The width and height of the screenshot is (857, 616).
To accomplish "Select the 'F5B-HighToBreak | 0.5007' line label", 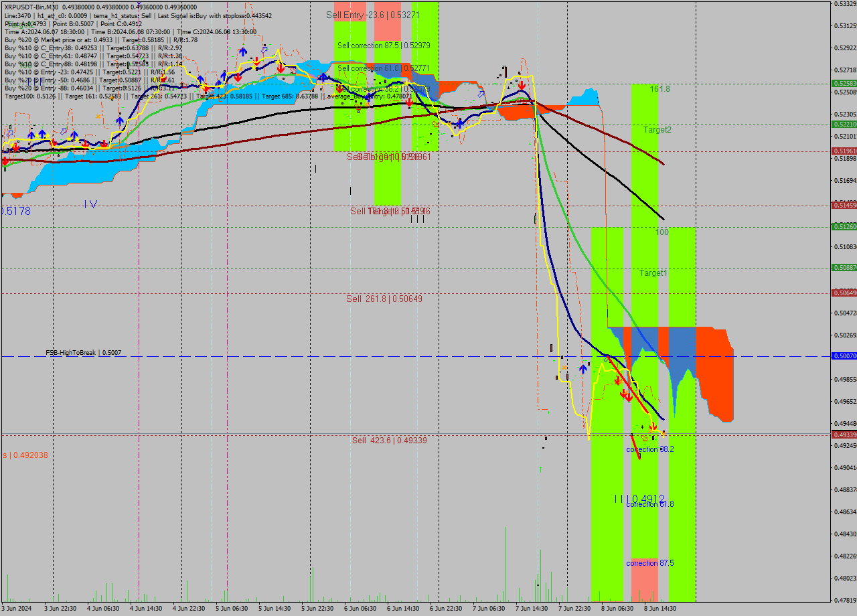I will pos(84,352).
